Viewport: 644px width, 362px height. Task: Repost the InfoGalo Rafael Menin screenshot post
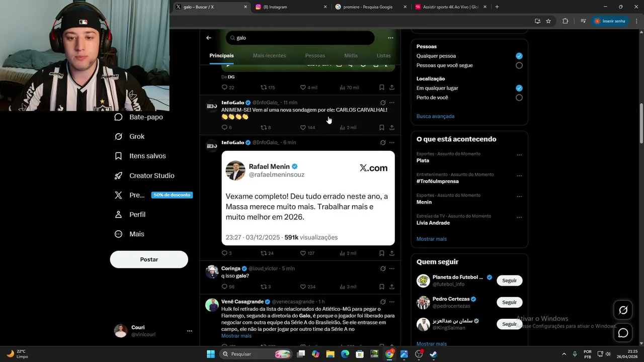point(263,253)
